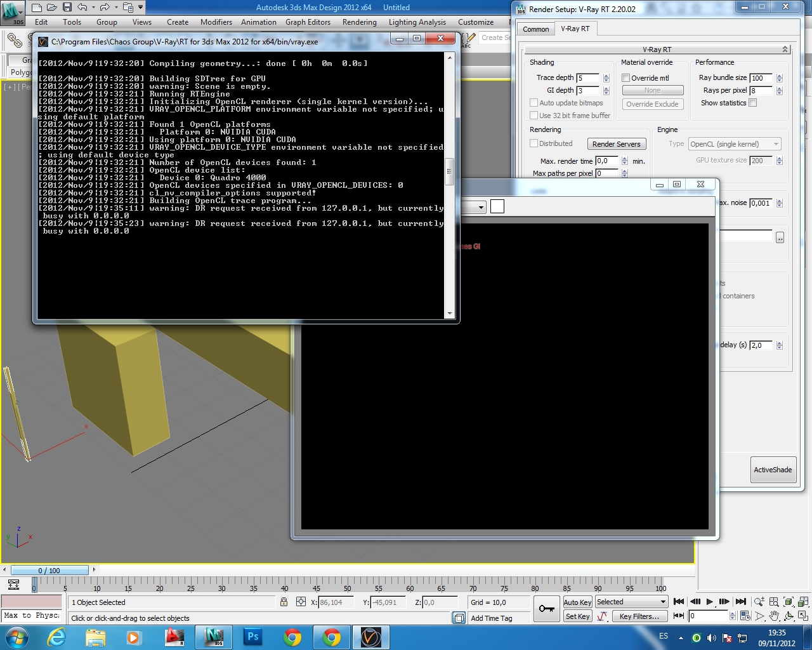Click the Set Keys large key icon
This screenshot has height=650, width=812.
(546, 608)
